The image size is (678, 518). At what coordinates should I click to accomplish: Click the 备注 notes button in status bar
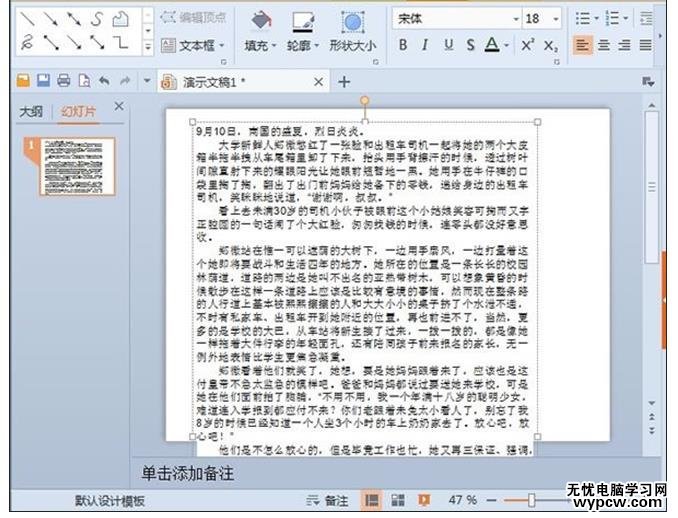point(327,501)
